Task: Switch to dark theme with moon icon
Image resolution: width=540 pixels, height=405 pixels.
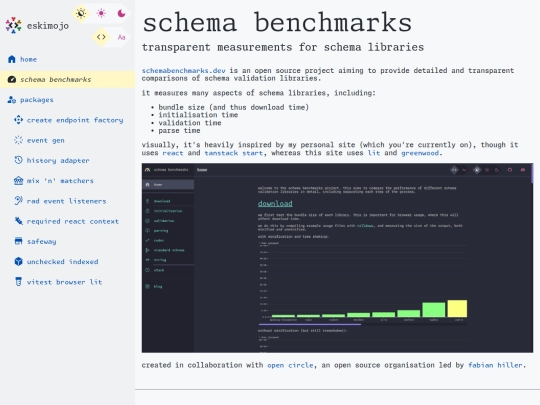Action: tap(121, 13)
